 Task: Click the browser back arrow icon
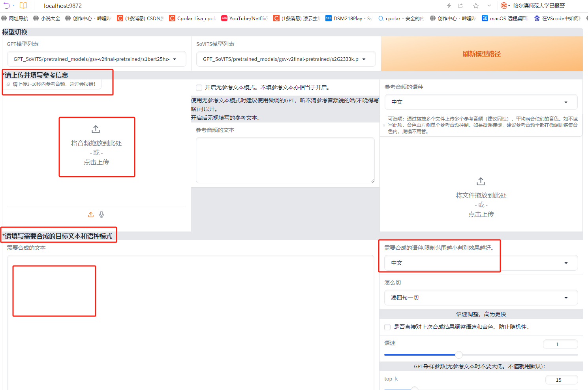point(7,6)
